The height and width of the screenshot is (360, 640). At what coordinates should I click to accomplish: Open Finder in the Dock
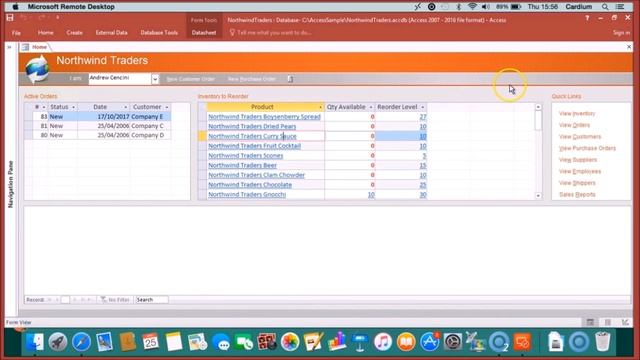(x=35, y=342)
